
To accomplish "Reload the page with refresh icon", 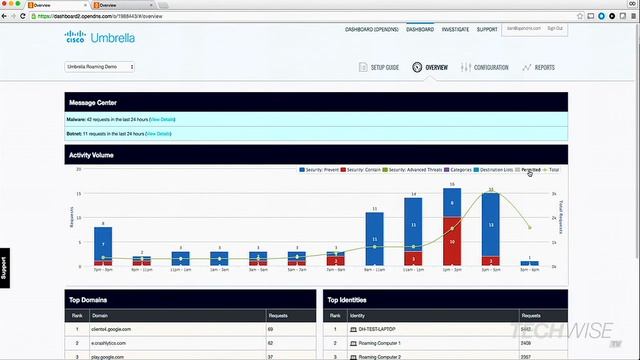I will tap(23, 16).
